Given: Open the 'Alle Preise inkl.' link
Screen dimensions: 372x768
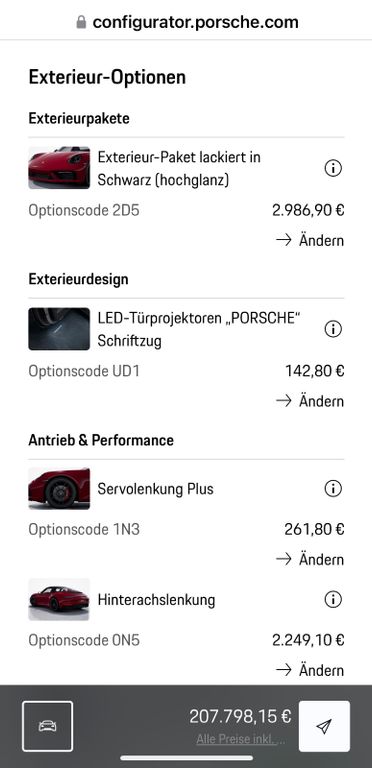Looking at the screenshot, I should [x=240, y=739].
